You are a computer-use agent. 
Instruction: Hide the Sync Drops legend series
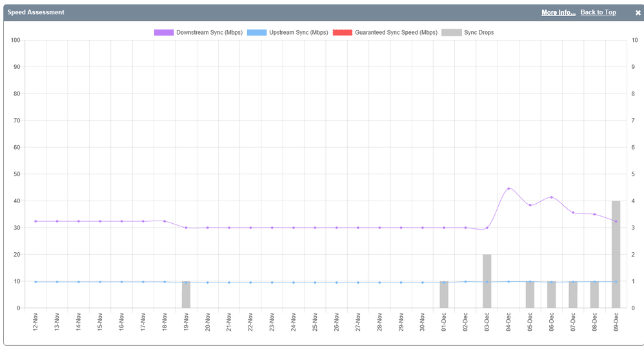[x=478, y=32]
